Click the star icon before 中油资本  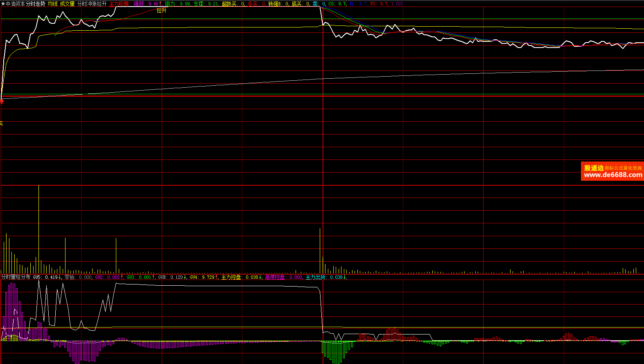coord(3,4)
